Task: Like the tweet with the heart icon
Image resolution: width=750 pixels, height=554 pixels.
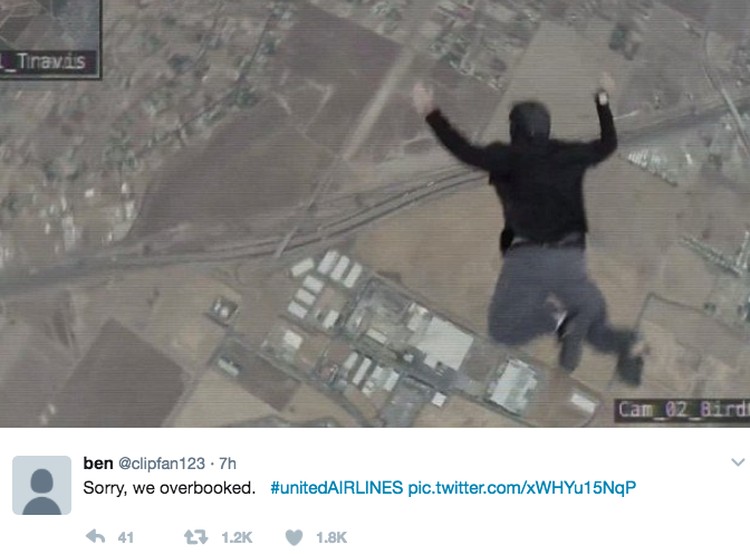Action: pyautogui.click(x=294, y=537)
